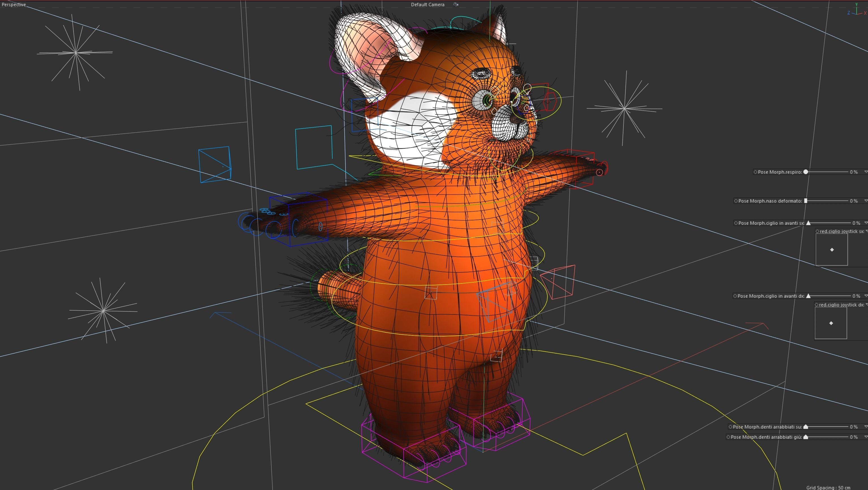The image size is (868, 490).
Task: Click the red.ciglio joystick dx label
Action: click(841, 305)
